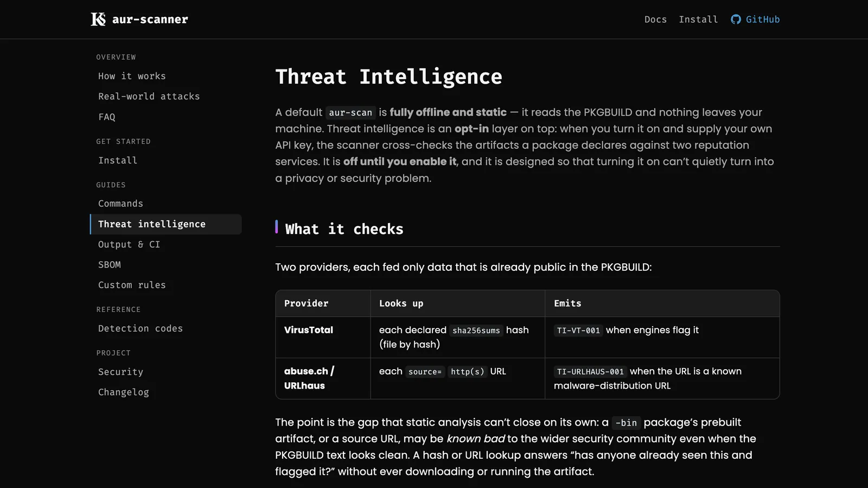Click the bold 'opt-in' text

coord(471,129)
